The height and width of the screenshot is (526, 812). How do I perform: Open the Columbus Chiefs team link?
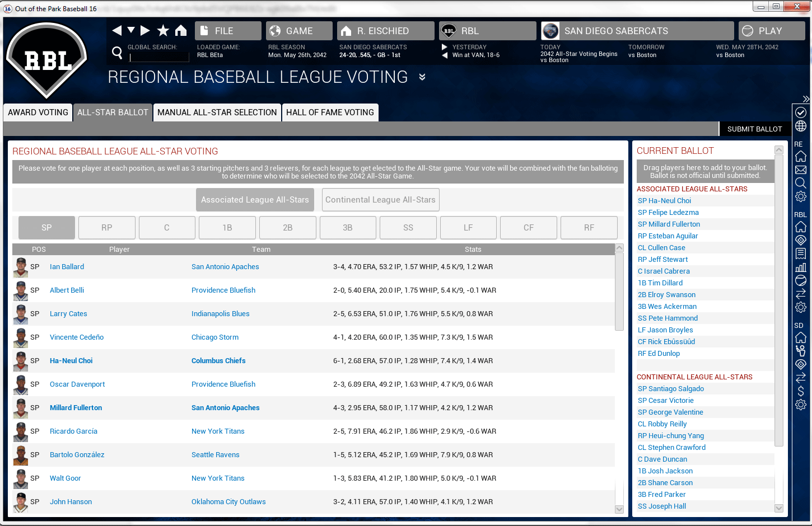[x=218, y=361]
